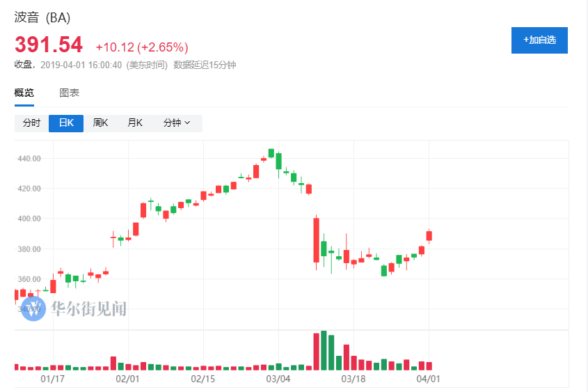Click the last red candle at 04/01
The image size is (588, 392).
(429, 236)
